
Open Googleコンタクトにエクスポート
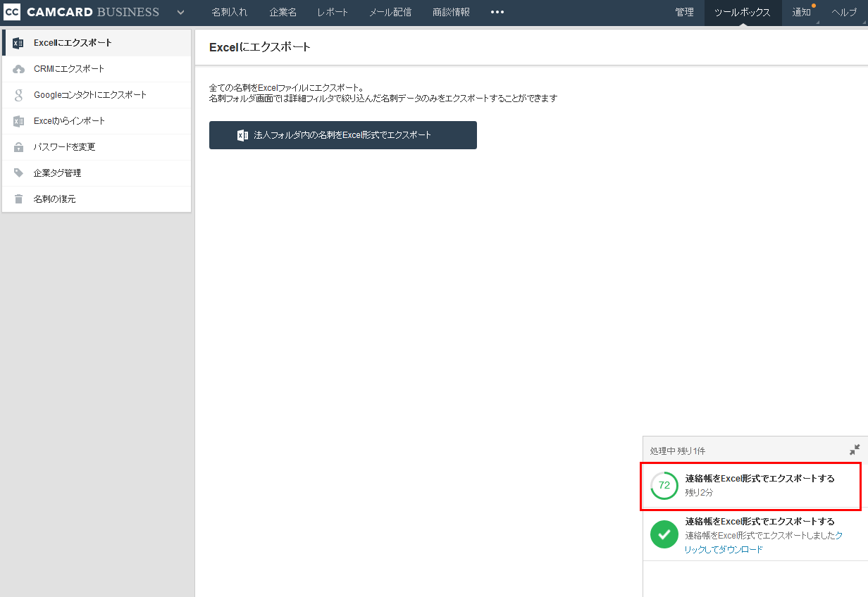coord(97,95)
